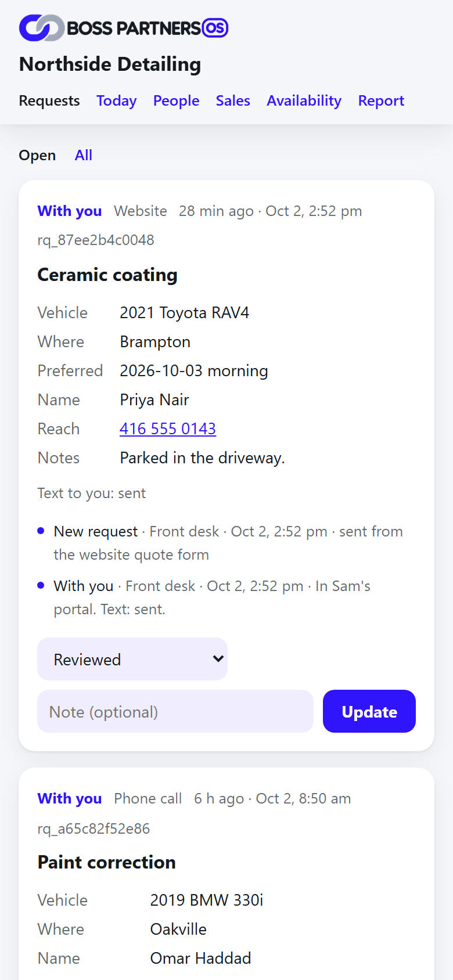The image size is (453, 980).
Task: Select the note 'Parked in the driveway.'
Action: point(202,457)
